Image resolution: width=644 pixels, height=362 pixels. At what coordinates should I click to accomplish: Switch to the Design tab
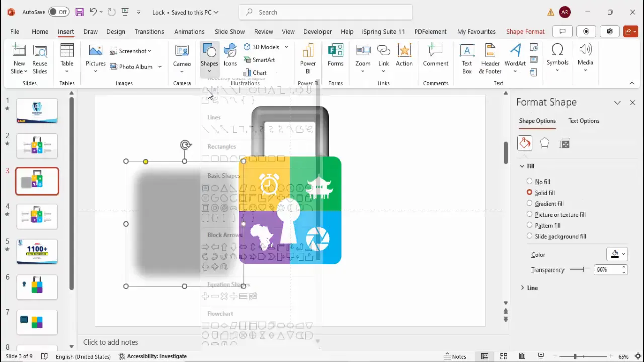coord(116,31)
